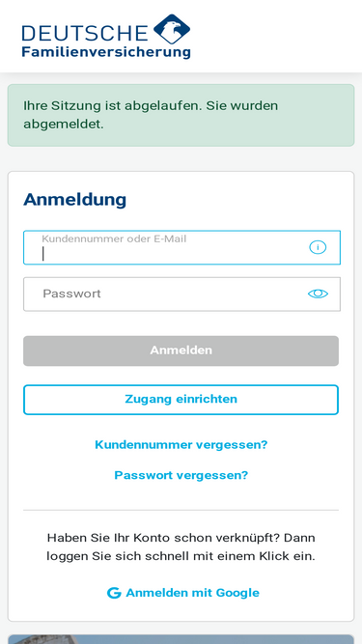Click the eagle emblem in the logo
The image size is (362, 644).
172,29
